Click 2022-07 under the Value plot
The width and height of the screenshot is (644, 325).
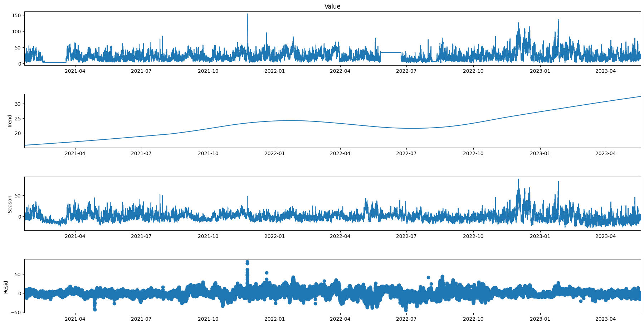coord(407,71)
